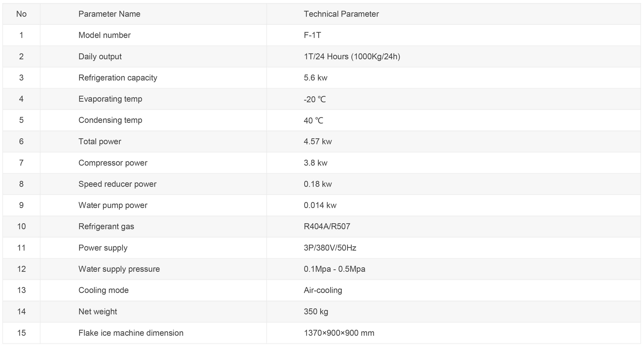Click the 'R404A/R507' refrigerant value
644x348 pixels.
coord(327,226)
